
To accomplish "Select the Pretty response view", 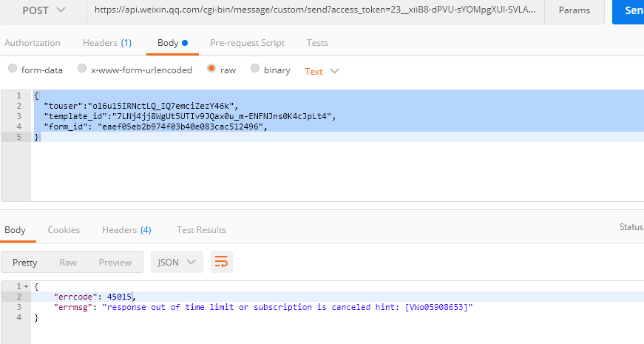I will (x=24, y=262).
